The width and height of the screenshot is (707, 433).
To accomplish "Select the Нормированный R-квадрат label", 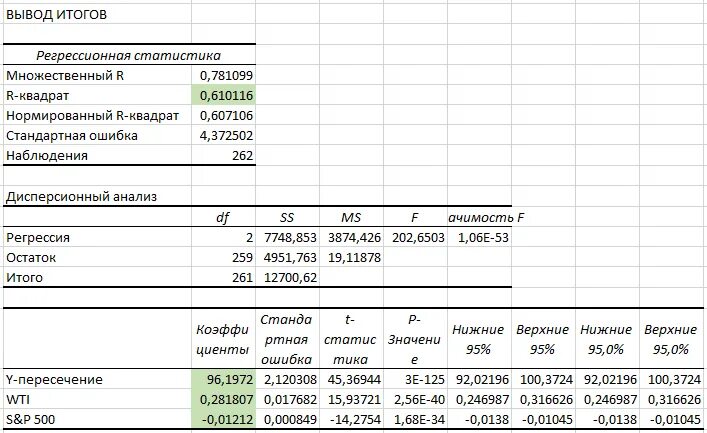I will click(x=92, y=116).
